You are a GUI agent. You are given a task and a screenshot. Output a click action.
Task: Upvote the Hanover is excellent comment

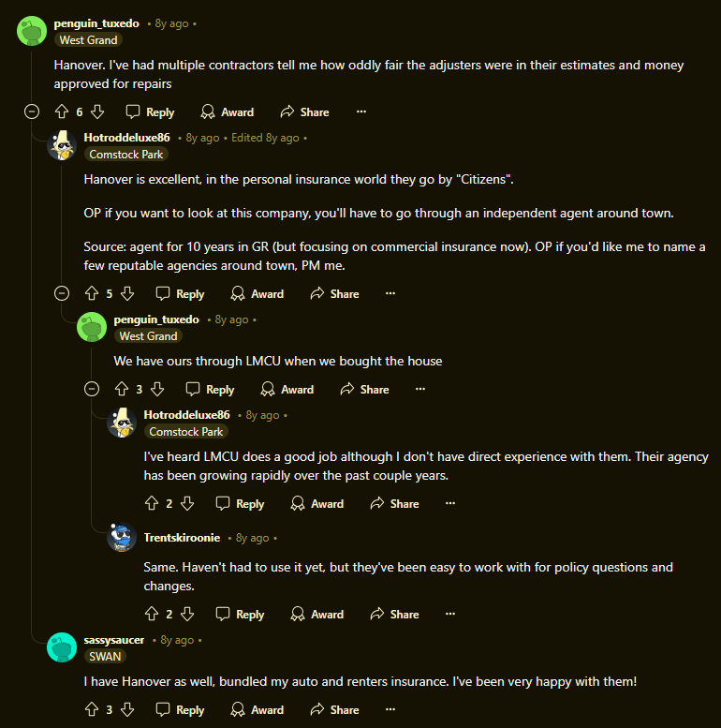pyautogui.click(x=92, y=293)
